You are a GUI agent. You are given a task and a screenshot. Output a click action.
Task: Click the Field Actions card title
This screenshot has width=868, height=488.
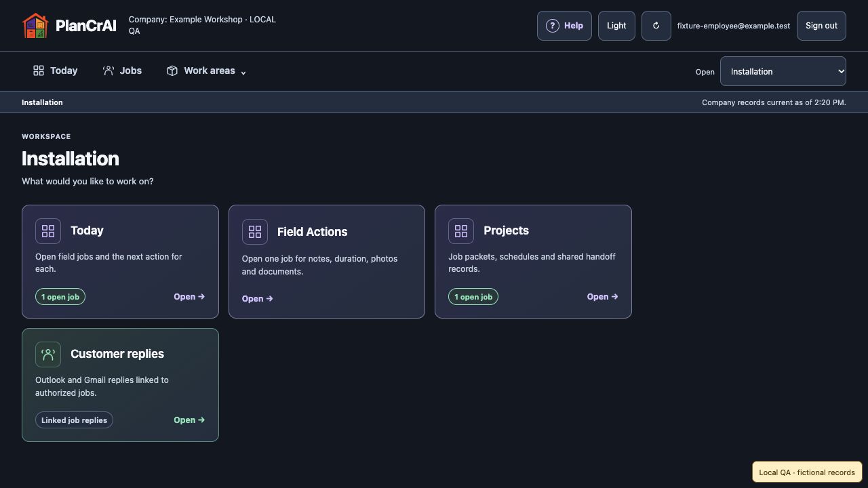click(x=312, y=232)
